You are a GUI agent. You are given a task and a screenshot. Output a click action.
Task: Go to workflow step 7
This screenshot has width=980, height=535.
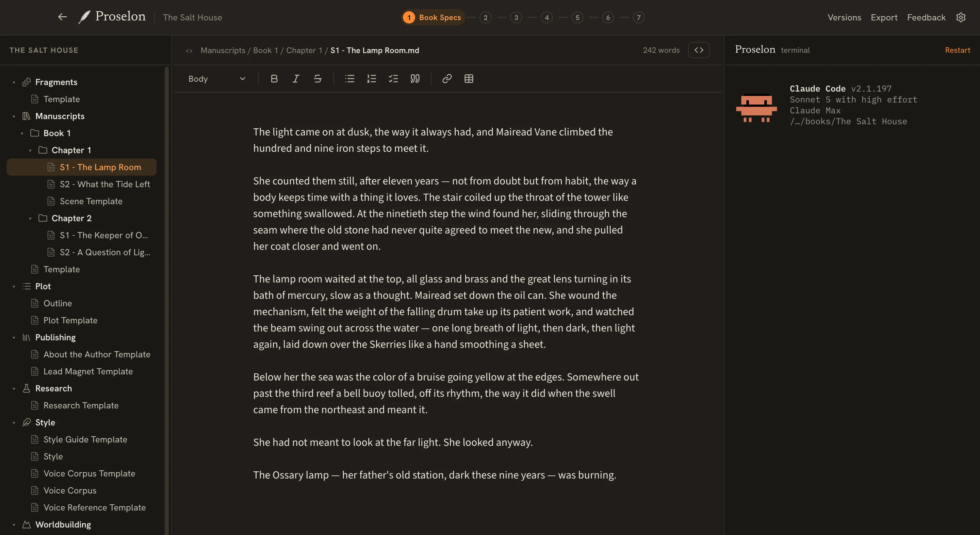click(x=639, y=17)
